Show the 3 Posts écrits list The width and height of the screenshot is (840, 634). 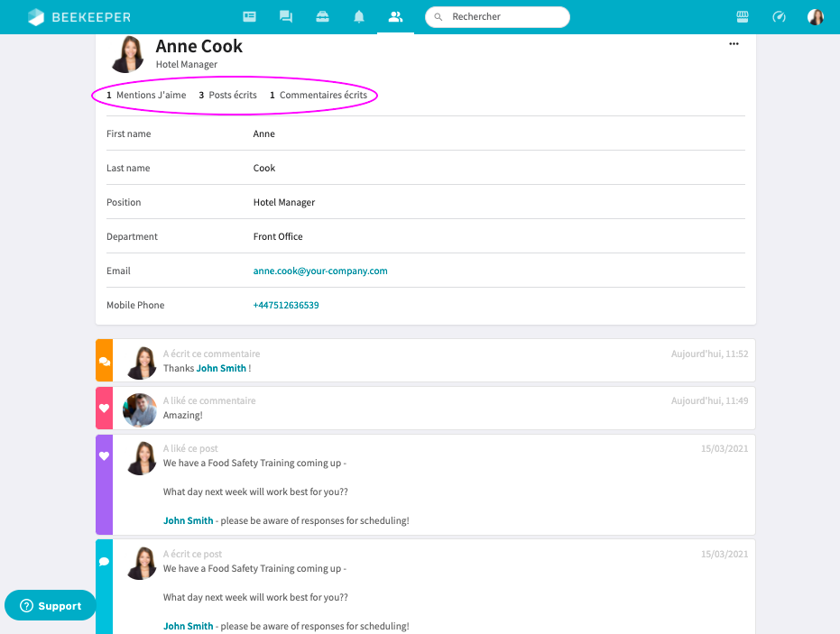227,95
